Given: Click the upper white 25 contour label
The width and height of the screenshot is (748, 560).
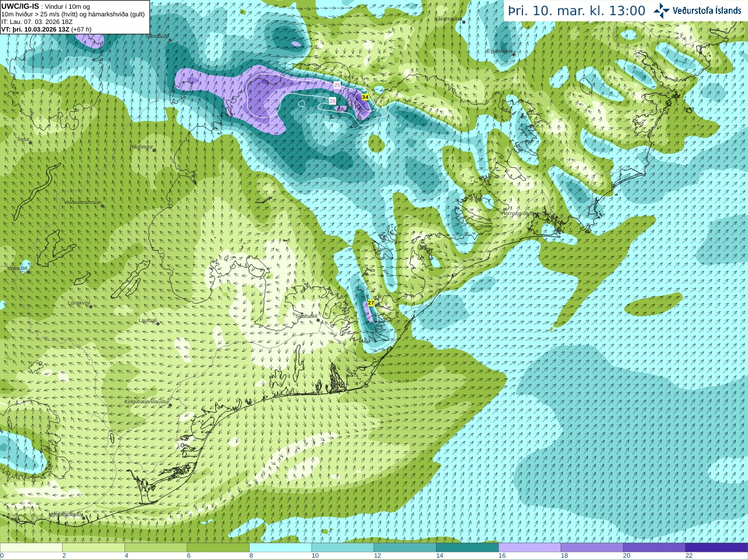Looking at the screenshot, I should [x=337, y=85].
